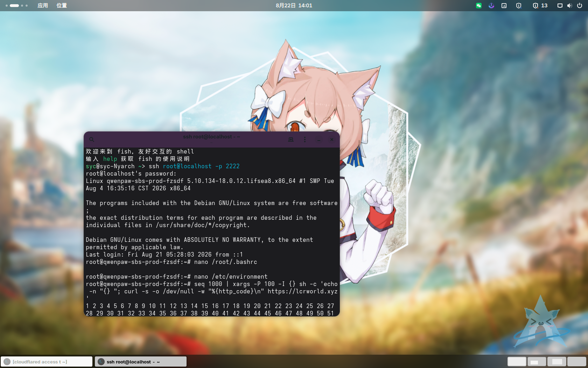Screen dimensions: 588x368
Task: Open the clock showing 8月22日 14:01
Action: (x=294, y=6)
